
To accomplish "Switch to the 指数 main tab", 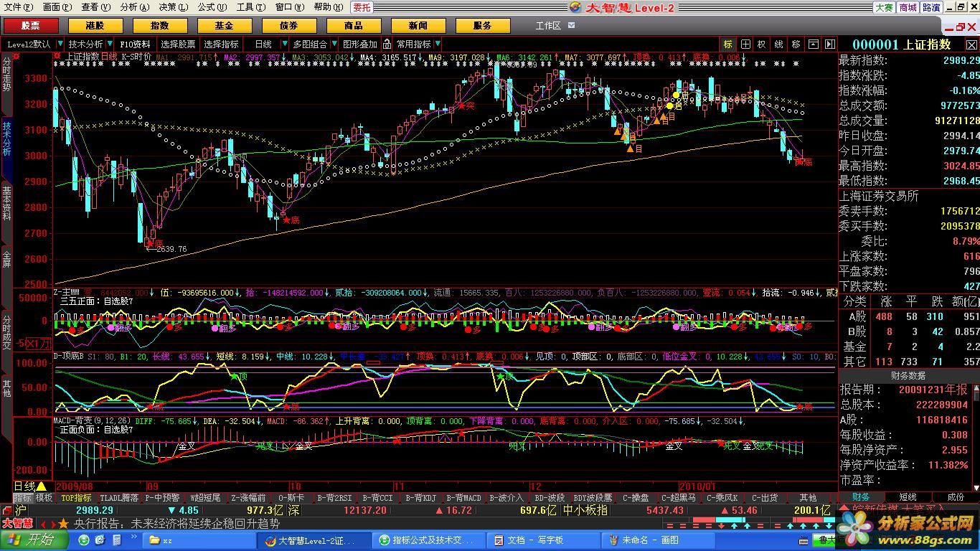I will tap(160, 25).
